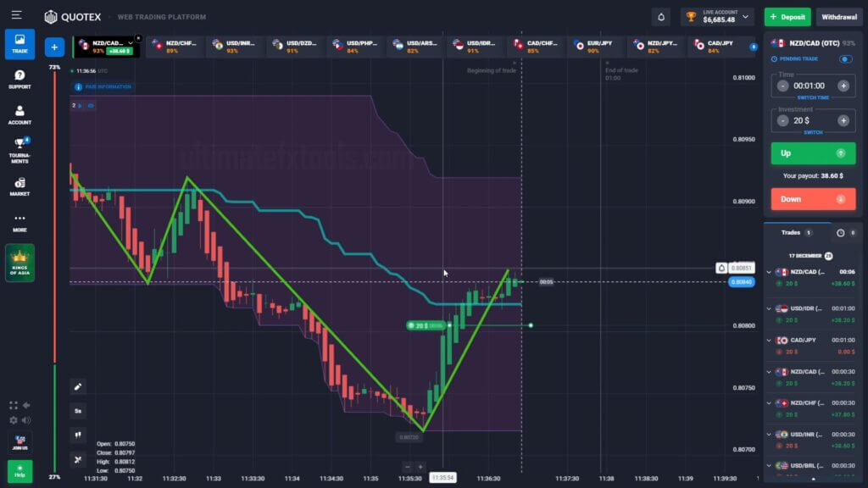This screenshot has height=488, width=868.
Task: Toggle indicator visibility eye icon
Action: tap(91, 106)
